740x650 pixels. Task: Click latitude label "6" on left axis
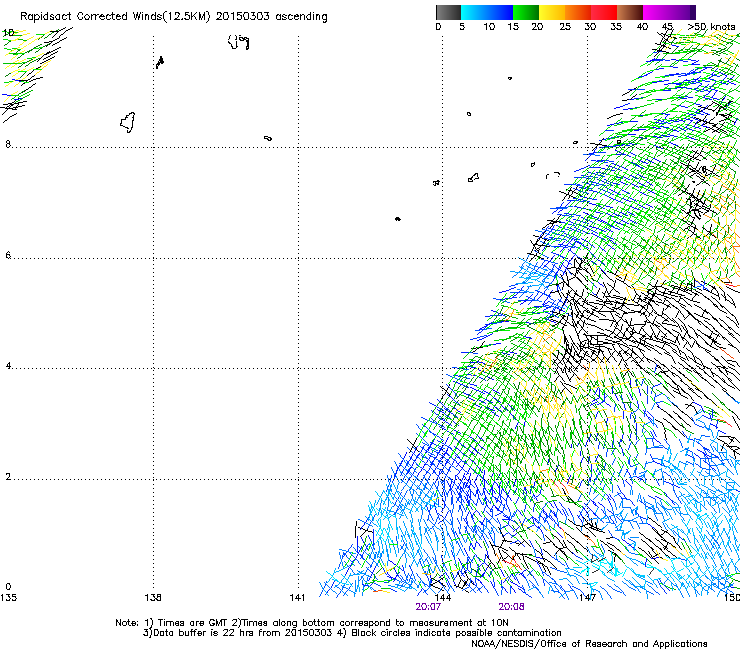(x=8, y=255)
